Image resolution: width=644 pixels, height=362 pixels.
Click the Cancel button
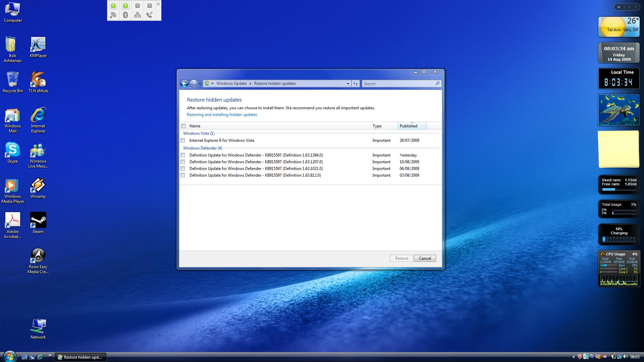coord(425,258)
